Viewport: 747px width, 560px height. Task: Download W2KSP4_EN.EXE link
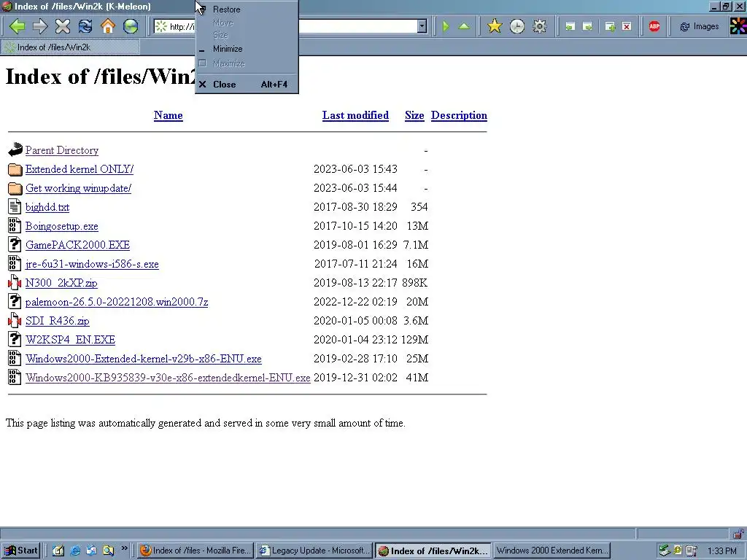pos(71,340)
